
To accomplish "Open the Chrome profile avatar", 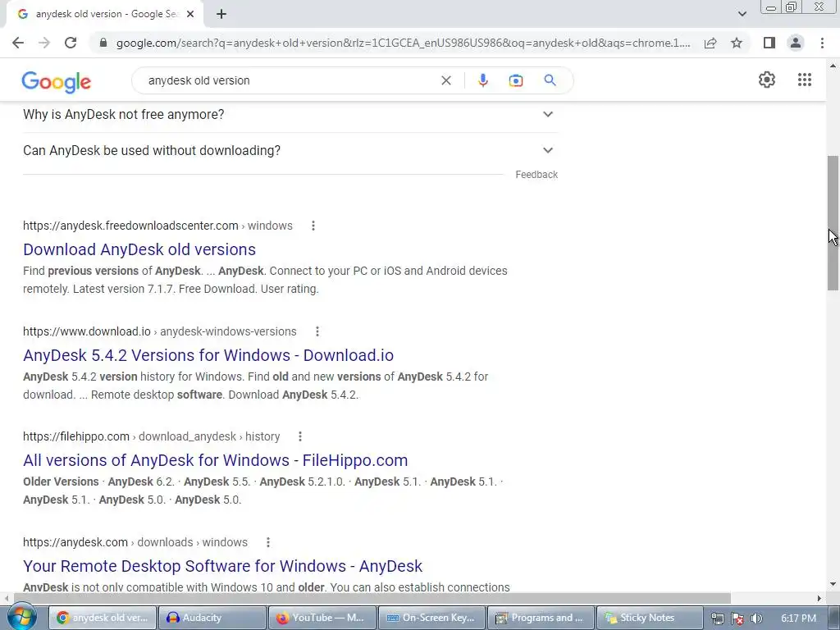I will 796,43.
